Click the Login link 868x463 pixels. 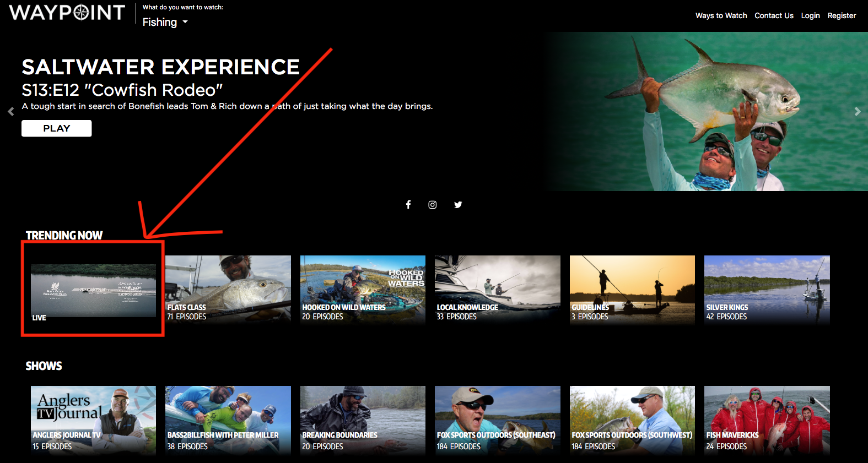(x=810, y=15)
